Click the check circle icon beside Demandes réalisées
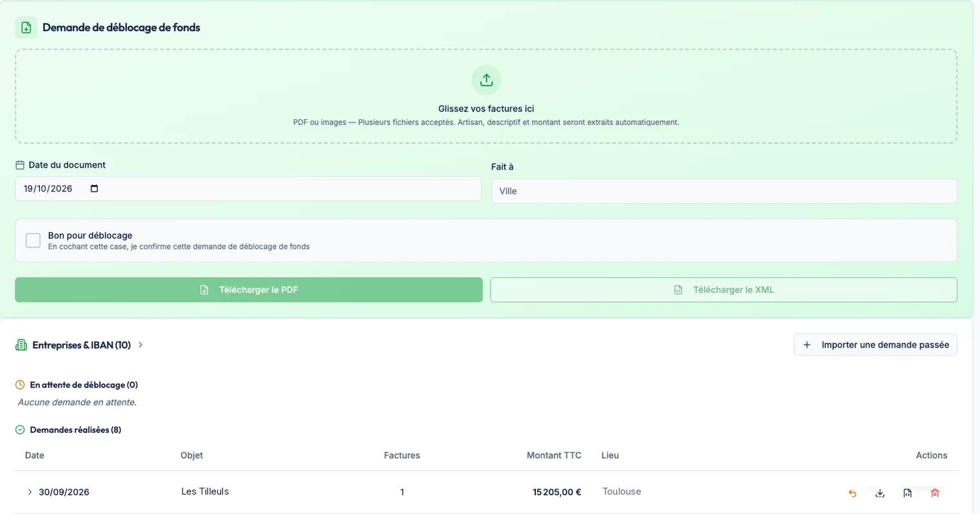 pyautogui.click(x=20, y=430)
